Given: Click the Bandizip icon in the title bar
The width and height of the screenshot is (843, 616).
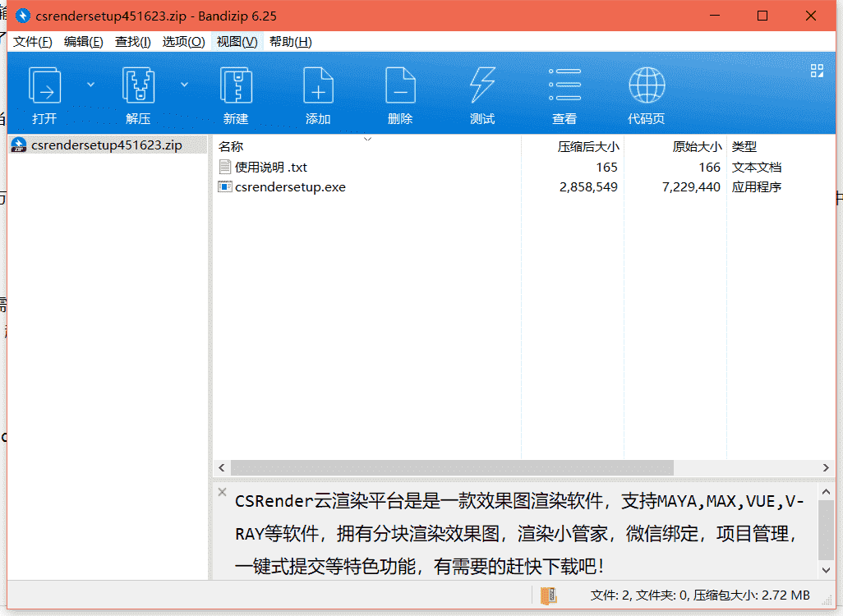Looking at the screenshot, I should pyautogui.click(x=22, y=16).
